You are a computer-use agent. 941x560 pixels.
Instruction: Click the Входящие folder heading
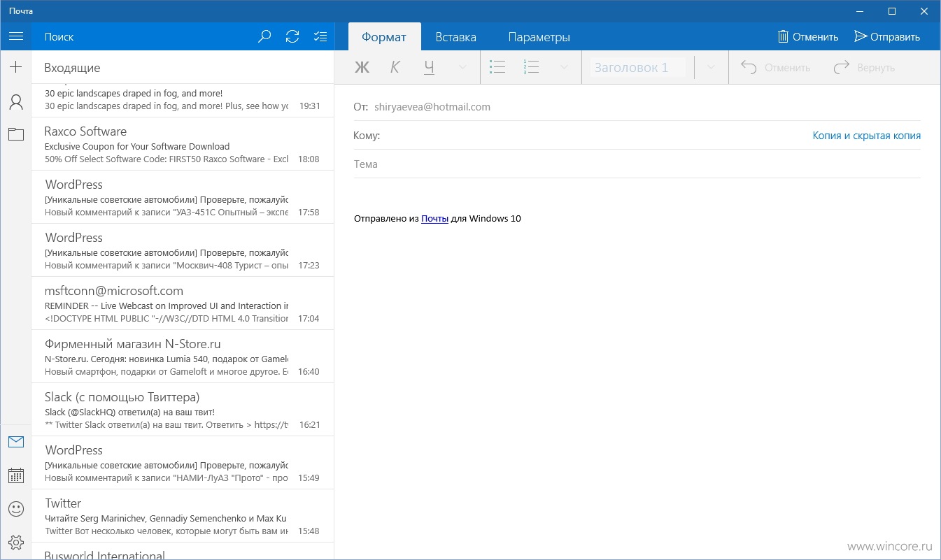click(72, 68)
